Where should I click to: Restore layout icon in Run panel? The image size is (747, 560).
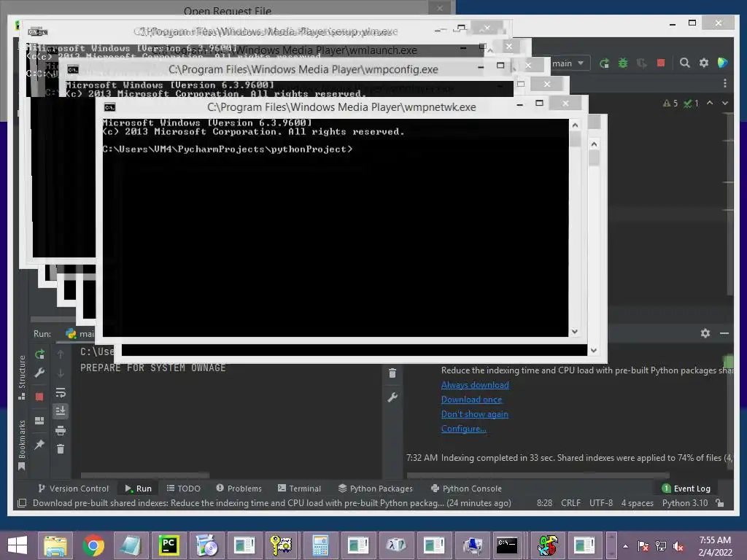coord(39,421)
